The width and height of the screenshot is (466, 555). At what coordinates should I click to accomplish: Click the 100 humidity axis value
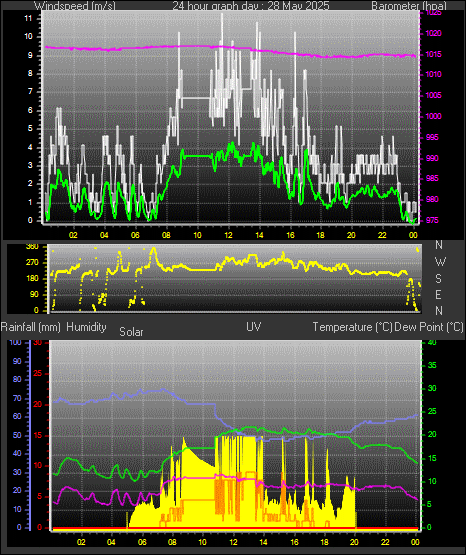click(x=16, y=342)
